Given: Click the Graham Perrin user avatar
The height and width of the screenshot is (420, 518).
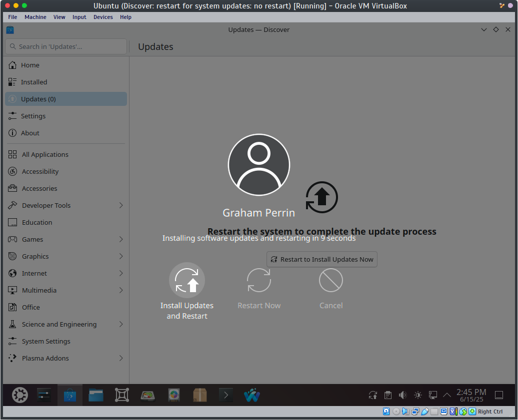Looking at the screenshot, I should [259, 165].
